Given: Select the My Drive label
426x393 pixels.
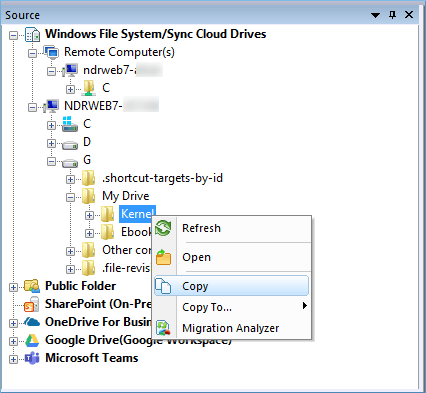Looking at the screenshot, I should [x=126, y=196].
